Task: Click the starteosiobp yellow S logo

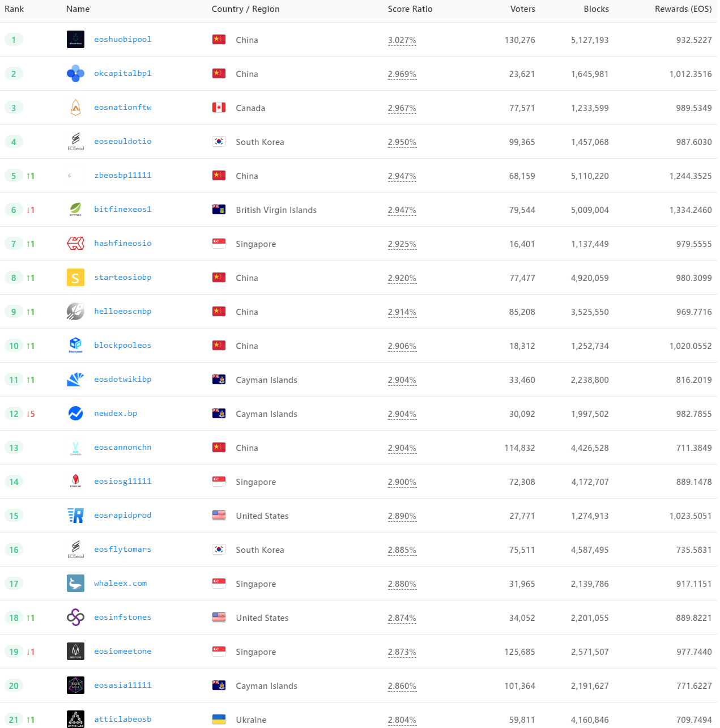Action: (75, 278)
